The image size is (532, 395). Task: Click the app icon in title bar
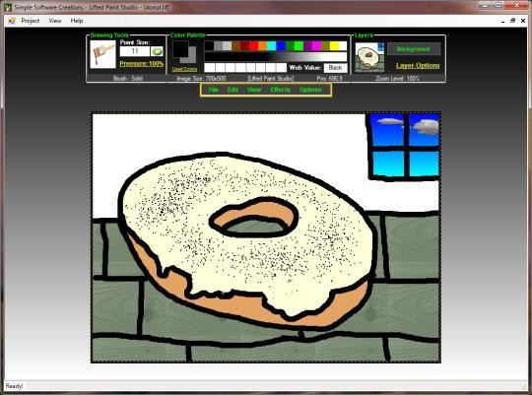pyautogui.click(x=7, y=7)
